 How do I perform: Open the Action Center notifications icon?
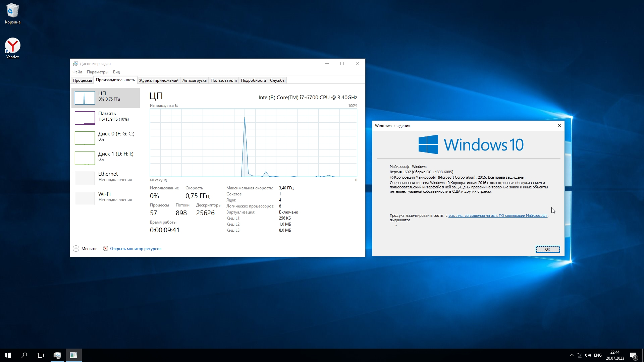tap(633, 355)
